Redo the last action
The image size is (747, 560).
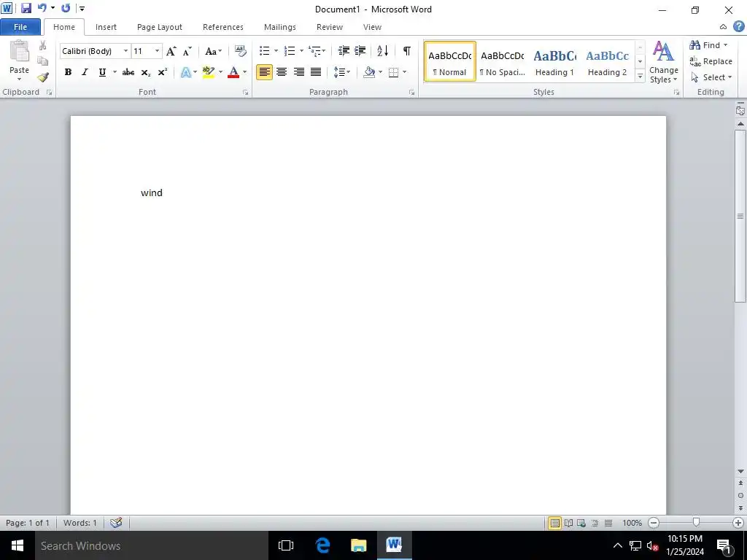66,8
